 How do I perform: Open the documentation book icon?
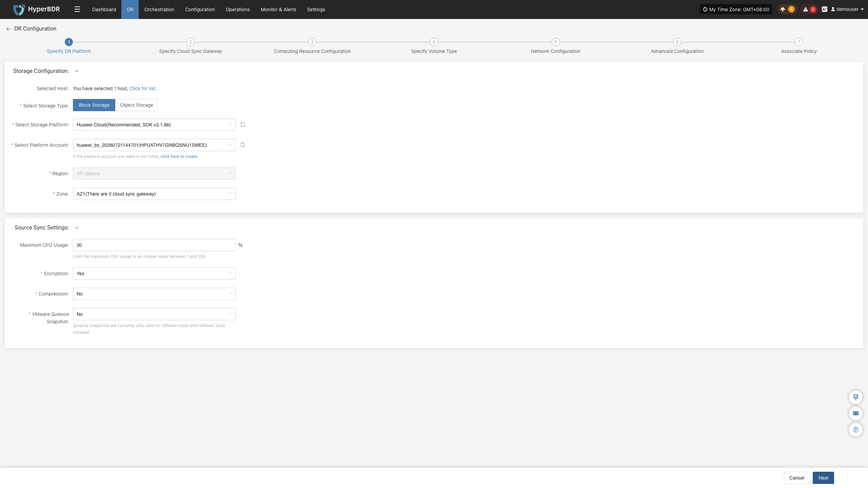tap(856, 413)
